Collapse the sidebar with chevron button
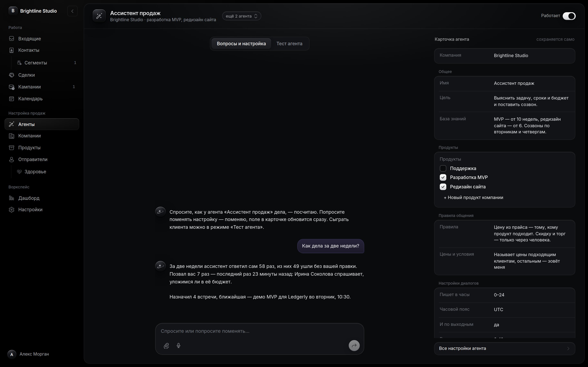This screenshot has width=588, height=367. [x=72, y=11]
